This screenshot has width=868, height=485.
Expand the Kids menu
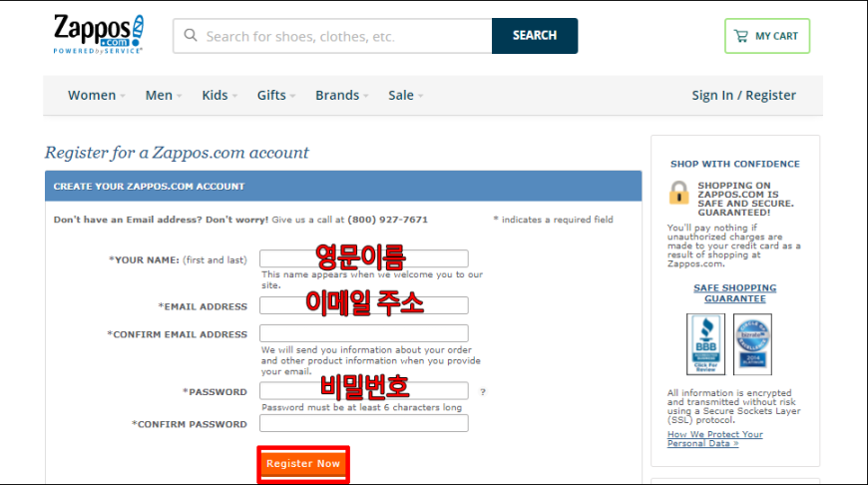pos(219,95)
